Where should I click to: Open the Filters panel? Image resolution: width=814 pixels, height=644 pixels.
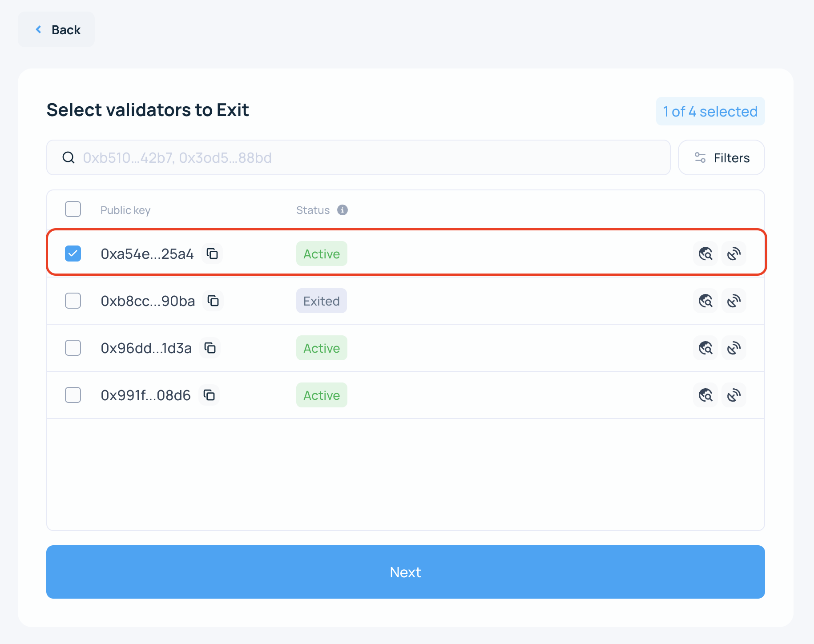pyautogui.click(x=721, y=157)
